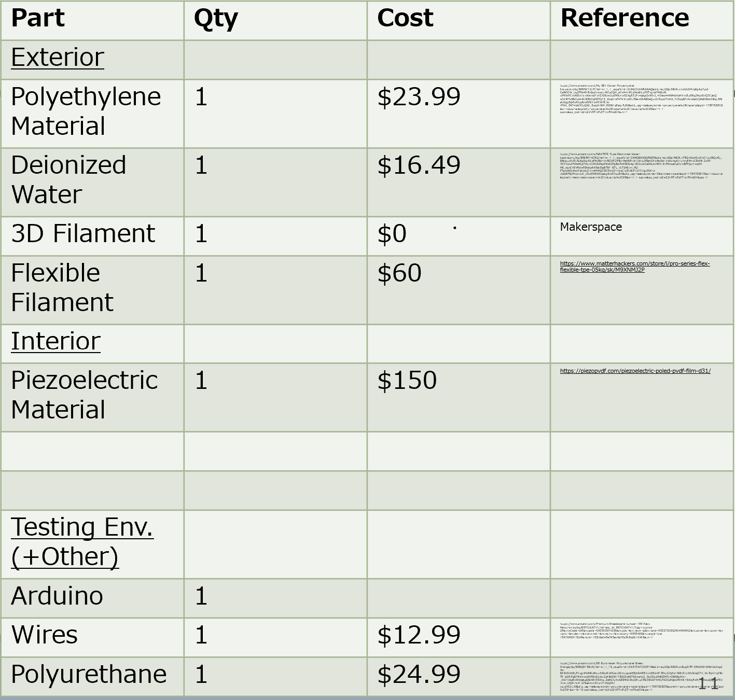Click the Makerspace reference cell

click(642, 236)
